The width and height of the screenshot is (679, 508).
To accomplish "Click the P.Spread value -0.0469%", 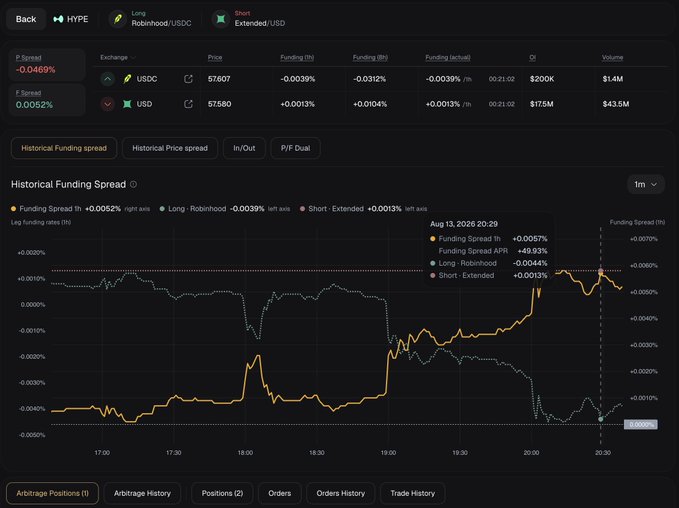I will pyautogui.click(x=36, y=70).
